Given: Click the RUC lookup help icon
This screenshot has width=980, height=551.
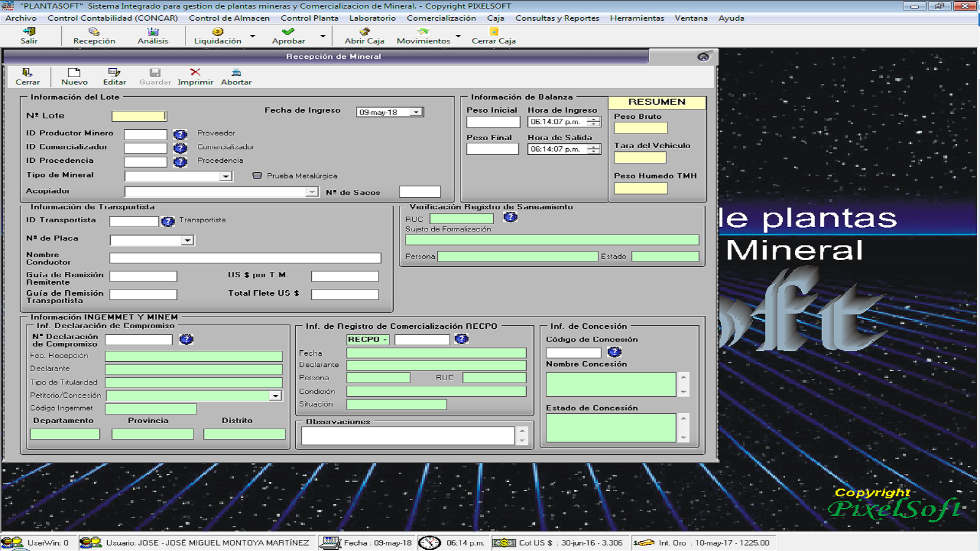Looking at the screenshot, I should click(x=510, y=217).
